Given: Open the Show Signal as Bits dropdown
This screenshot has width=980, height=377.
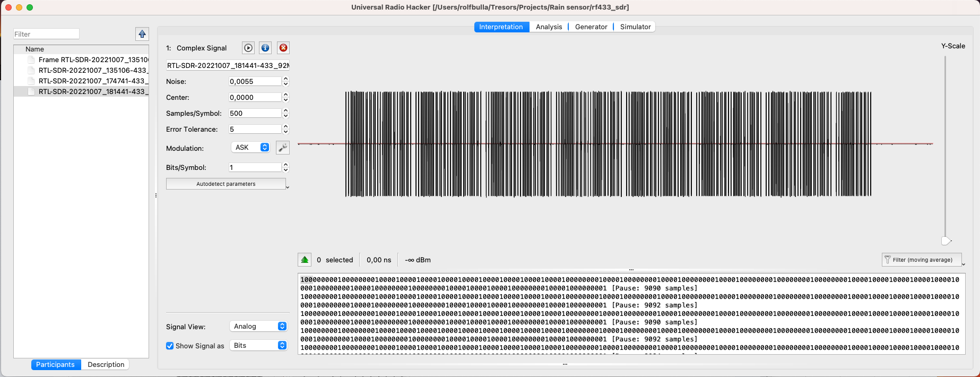Looking at the screenshot, I should tap(259, 346).
